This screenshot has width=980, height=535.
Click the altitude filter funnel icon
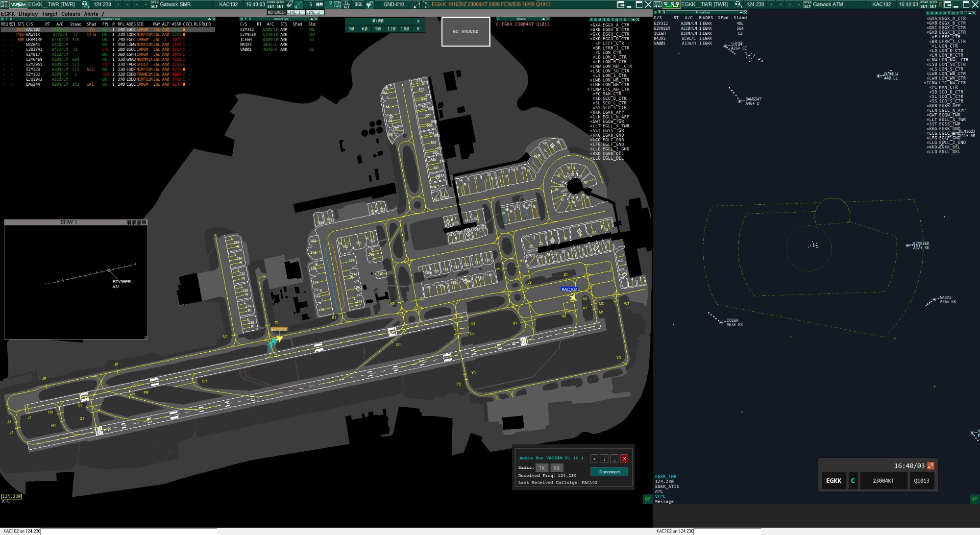point(369,4)
